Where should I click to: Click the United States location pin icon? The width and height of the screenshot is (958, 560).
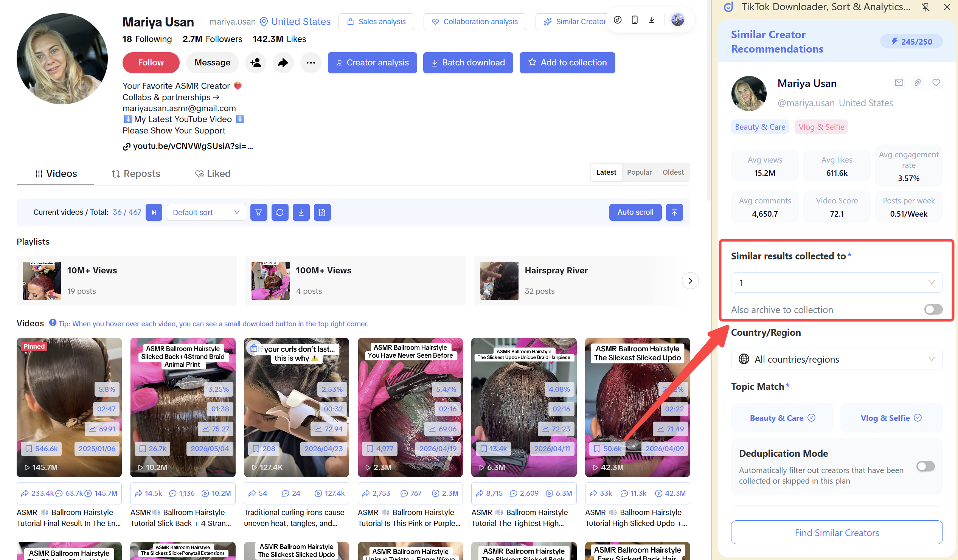(x=264, y=22)
